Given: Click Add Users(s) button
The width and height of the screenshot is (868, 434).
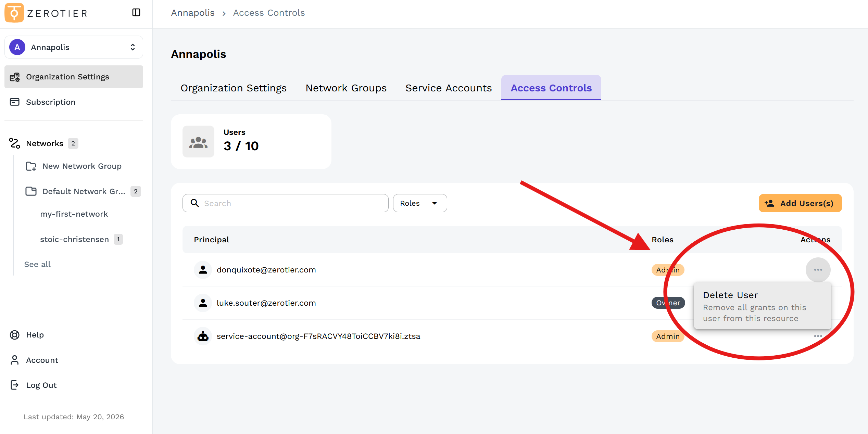Looking at the screenshot, I should [800, 203].
